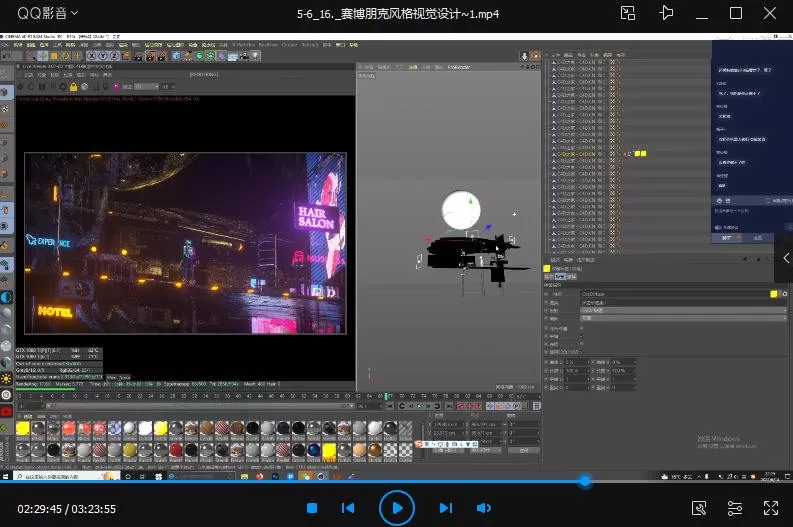793x527 pixels.
Task: Stop video playback
Action: point(310,508)
